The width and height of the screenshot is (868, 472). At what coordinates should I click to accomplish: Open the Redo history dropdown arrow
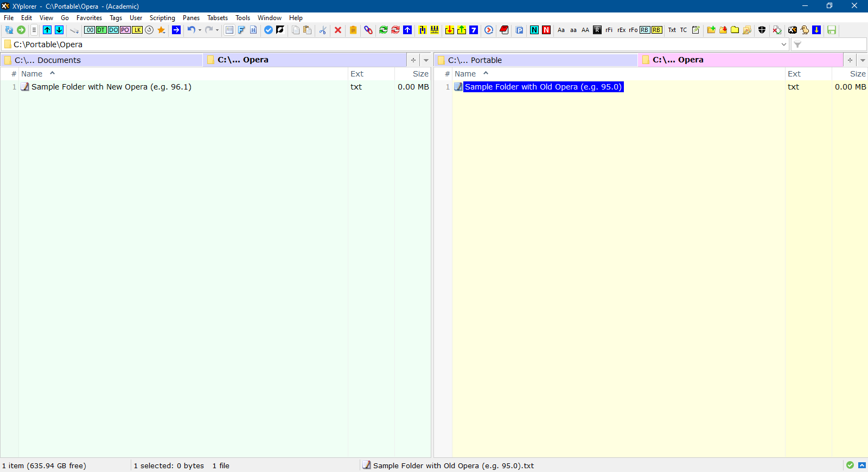pyautogui.click(x=217, y=30)
